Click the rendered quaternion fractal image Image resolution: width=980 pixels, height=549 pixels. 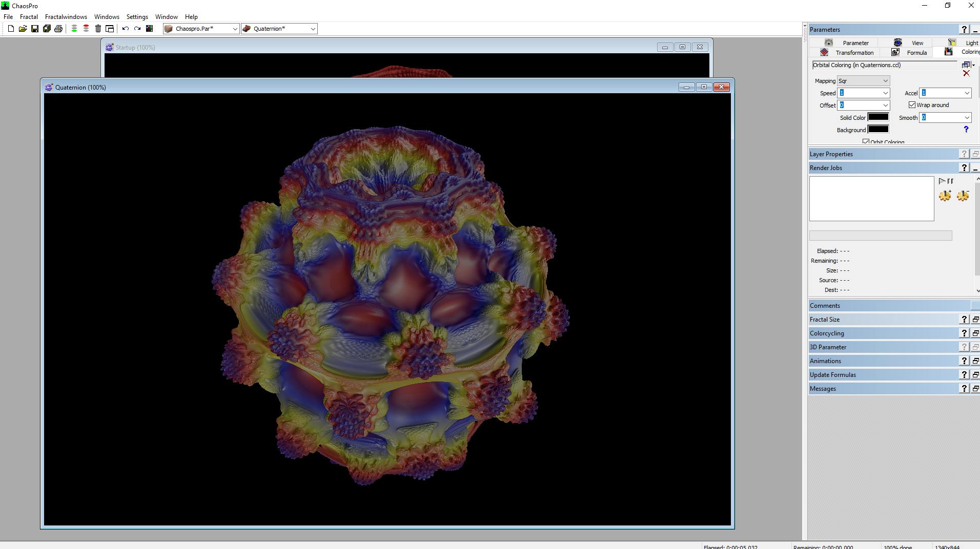click(x=387, y=309)
